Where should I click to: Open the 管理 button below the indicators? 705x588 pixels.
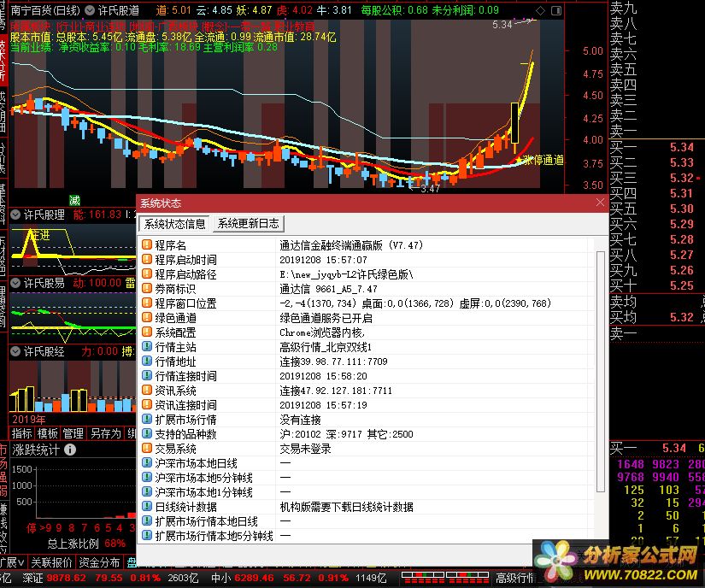click(73, 433)
